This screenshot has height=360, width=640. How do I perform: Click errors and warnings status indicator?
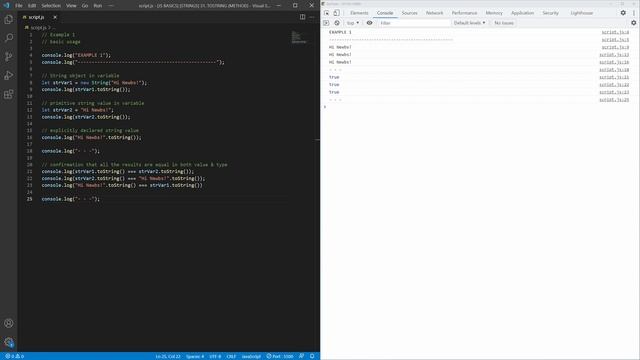click(14, 356)
